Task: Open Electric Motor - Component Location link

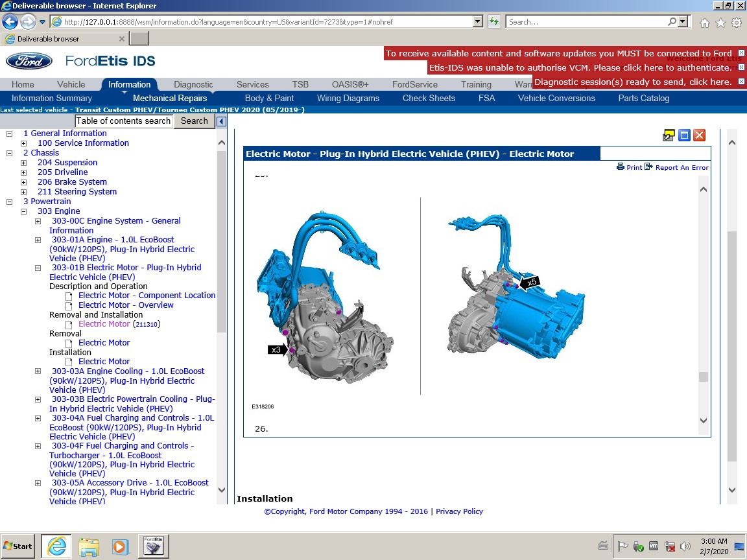Action: pyautogui.click(x=147, y=296)
